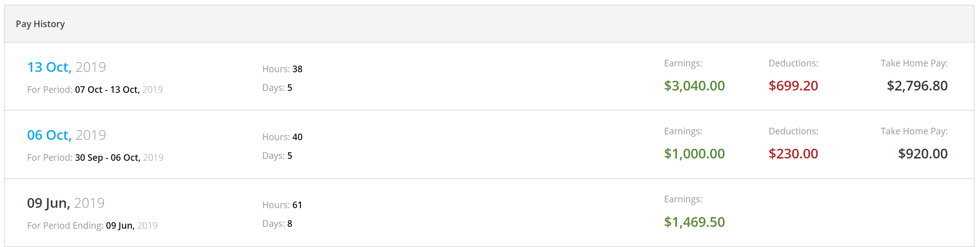Select the 09 Jun, 2019 pay entry date
This screenshot has width=980, height=247.
pyautogui.click(x=66, y=203)
